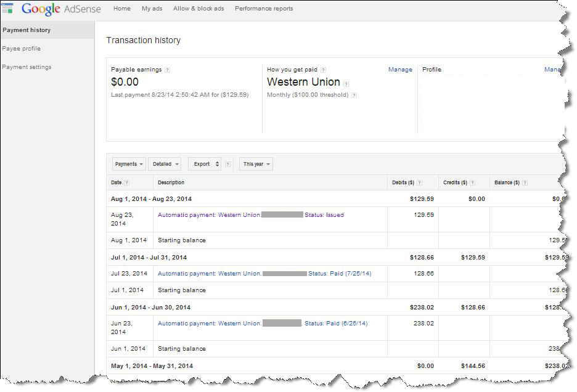
Task: Click 128.66 debit in Jul 23 row
Action: point(424,274)
